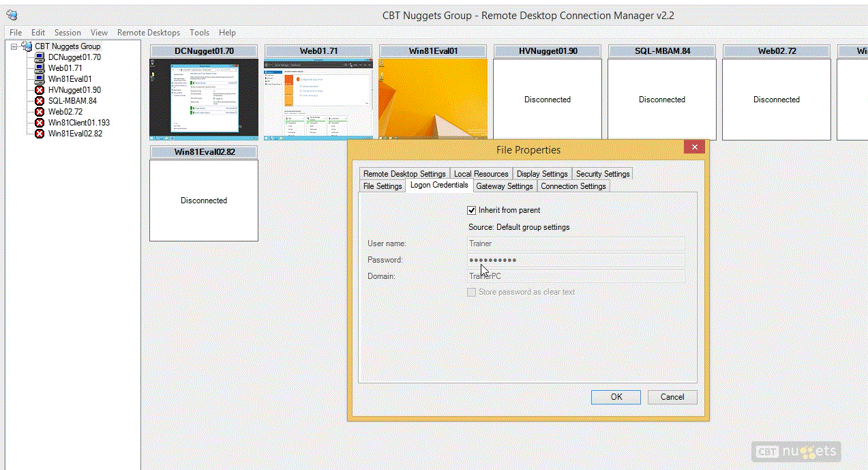Screen dimensions: 868x470
Task: Switch to Local Resources tab
Action: pos(481,174)
